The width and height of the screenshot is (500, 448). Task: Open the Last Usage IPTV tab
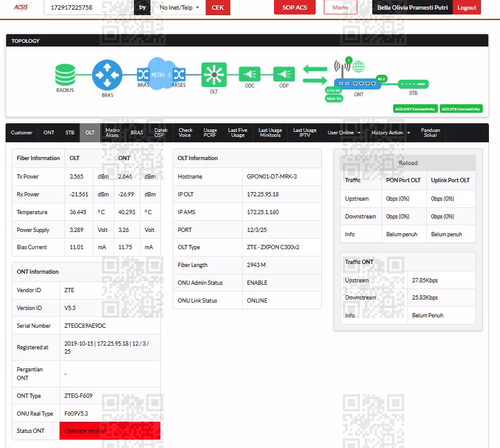[x=305, y=133]
